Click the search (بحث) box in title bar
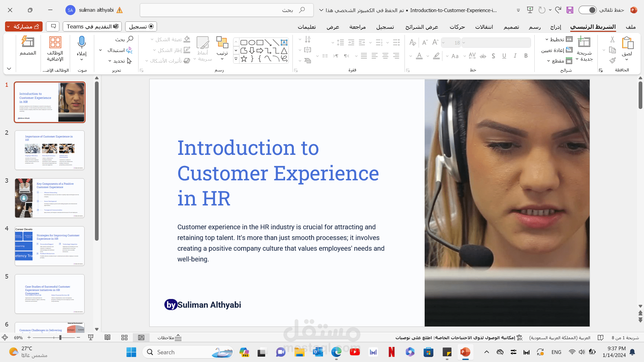644x362 pixels. [x=227, y=10]
